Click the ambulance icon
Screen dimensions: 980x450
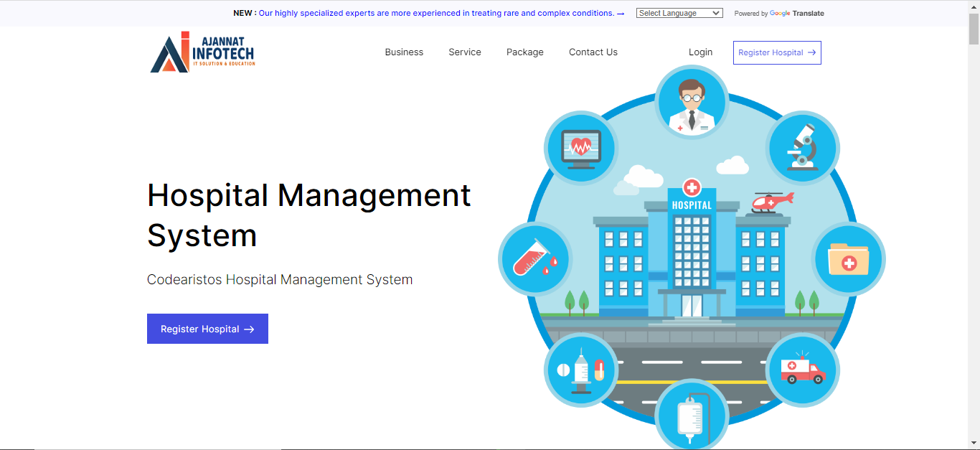pyautogui.click(x=803, y=370)
